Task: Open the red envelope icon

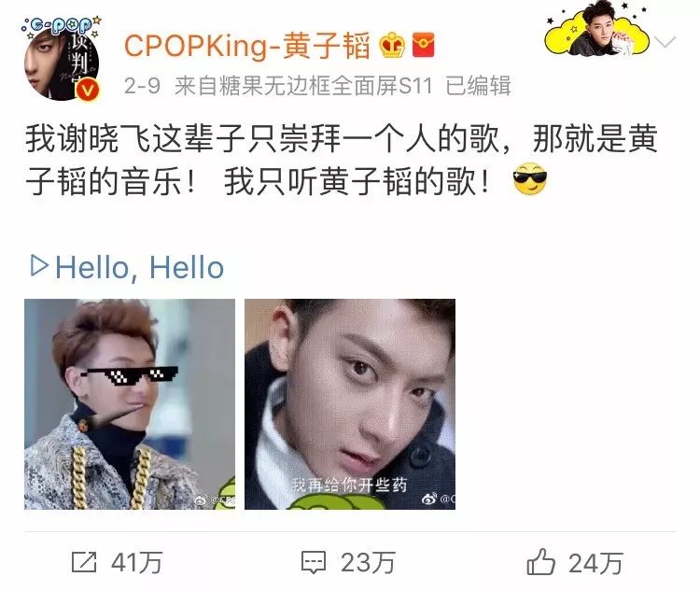Action: coord(423,45)
